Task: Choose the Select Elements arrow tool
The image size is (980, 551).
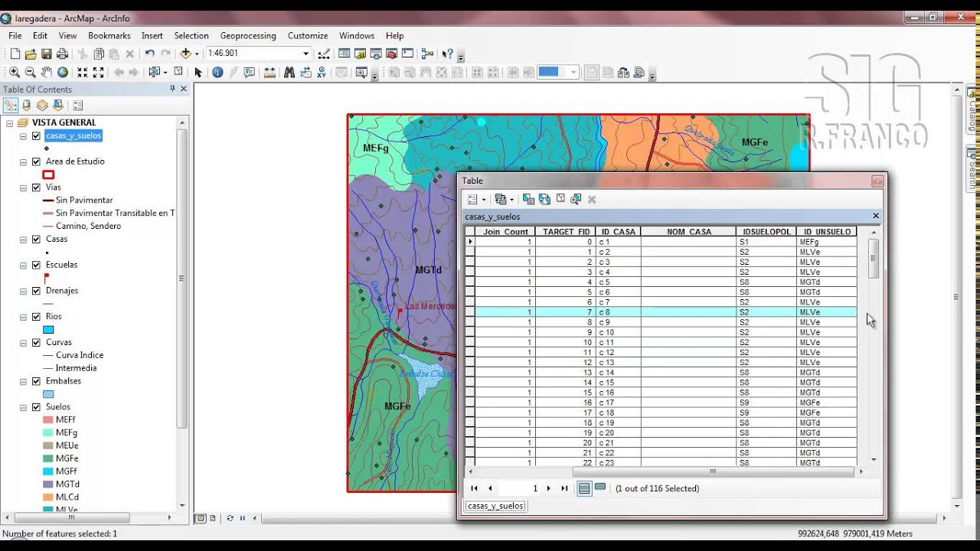Action: pyautogui.click(x=198, y=72)
